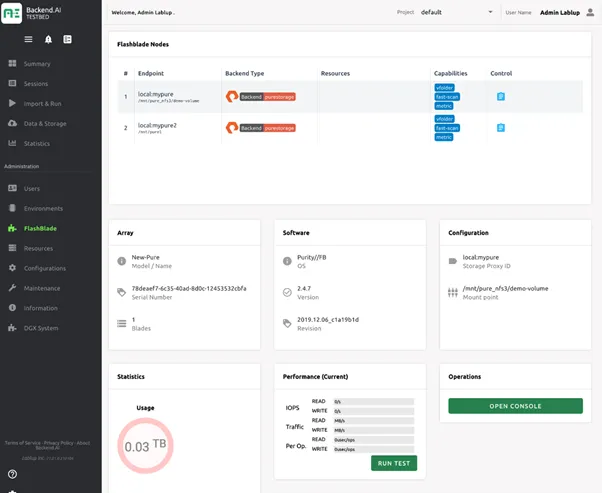Click the RUN TEST button

(394, 463)
